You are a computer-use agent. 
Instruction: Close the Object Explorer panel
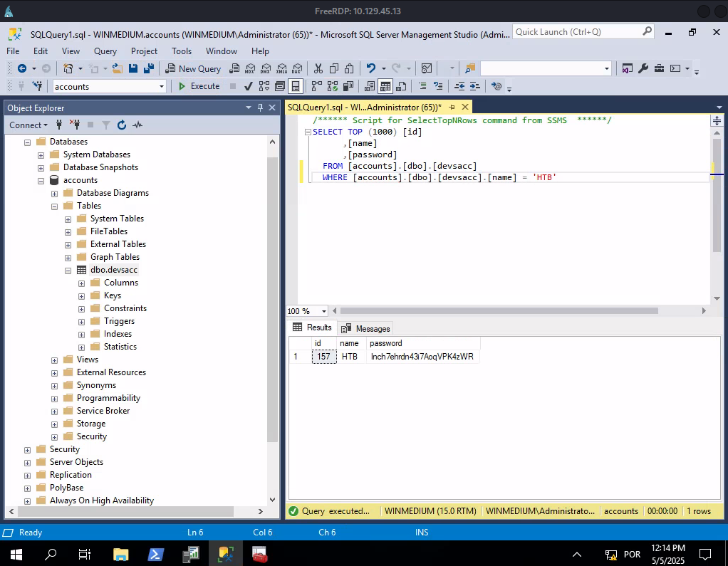pyautogui.click(x=273, y=108)
